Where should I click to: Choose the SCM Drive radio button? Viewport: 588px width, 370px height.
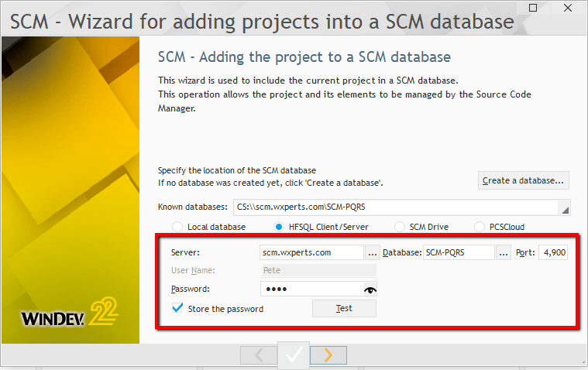pyautogui.click(x=400, y=227)
